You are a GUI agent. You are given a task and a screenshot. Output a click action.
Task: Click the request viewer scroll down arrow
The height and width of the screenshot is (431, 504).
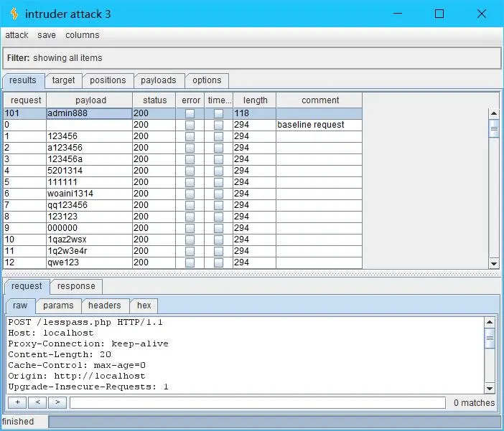tap(489, 388)
